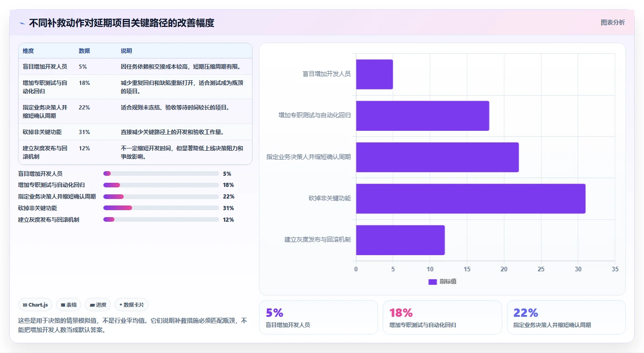This screenshot has width=644, height=353.
Task: Open the 5% data card
Action: click(318, 317)
